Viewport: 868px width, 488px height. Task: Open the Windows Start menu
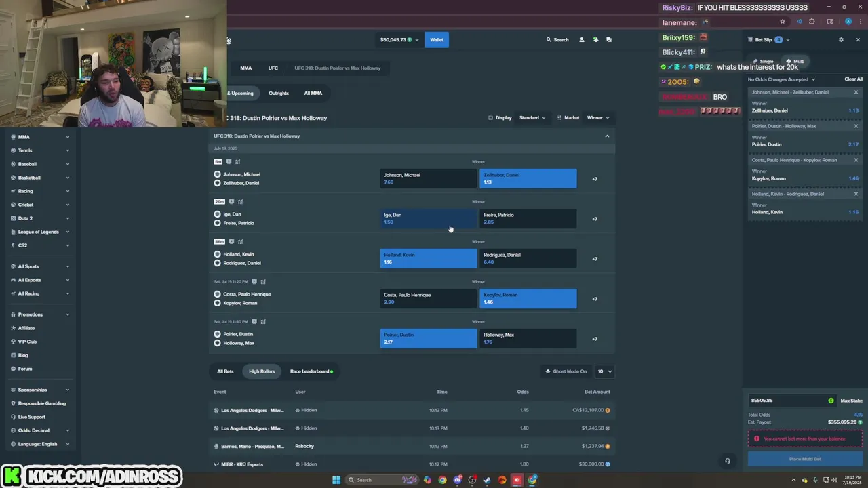pos(336,480)
